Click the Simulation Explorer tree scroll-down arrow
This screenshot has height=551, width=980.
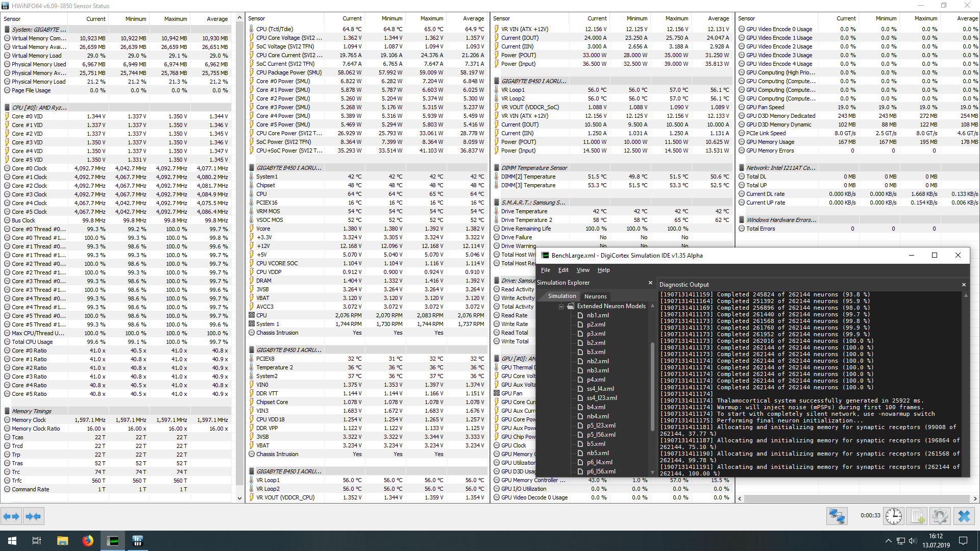coord(652,472)
